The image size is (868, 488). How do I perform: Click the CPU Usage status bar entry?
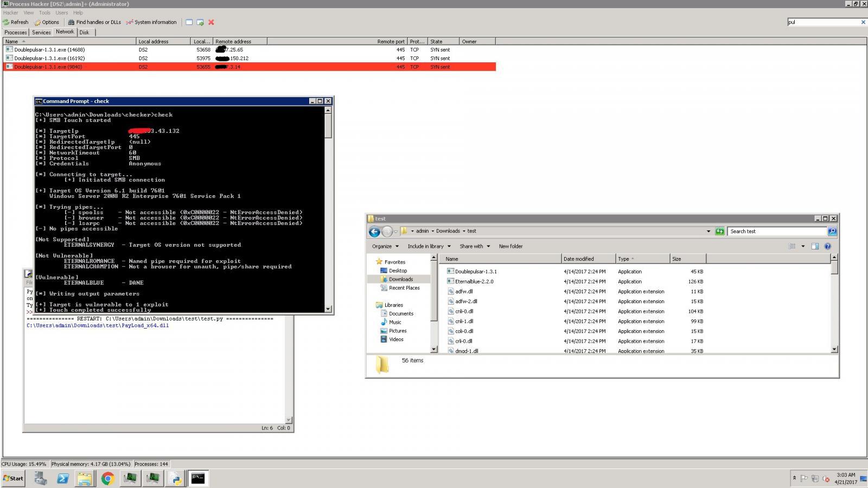point(24,464)
